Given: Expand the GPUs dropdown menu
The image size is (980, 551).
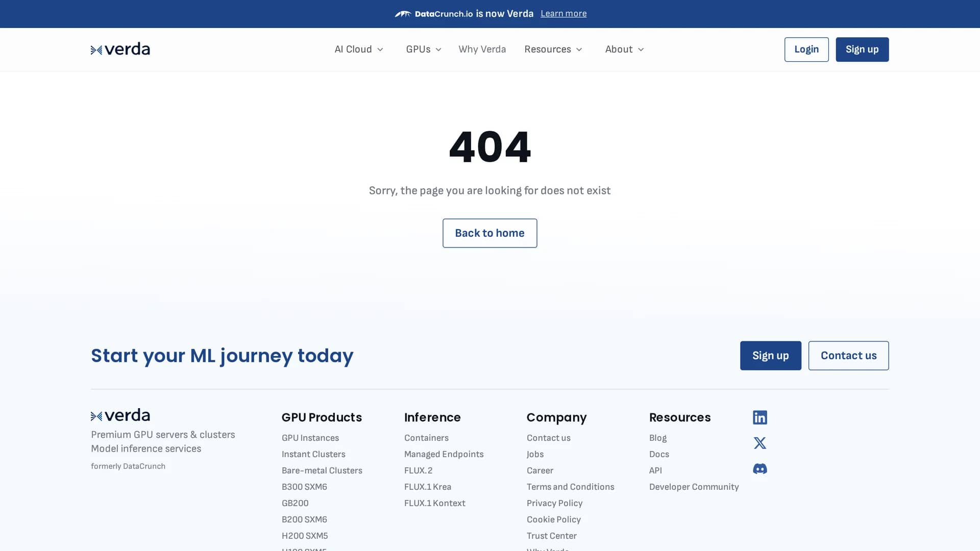Looking at the screenshot, I should pyautogui.click(x=424, y=49).
